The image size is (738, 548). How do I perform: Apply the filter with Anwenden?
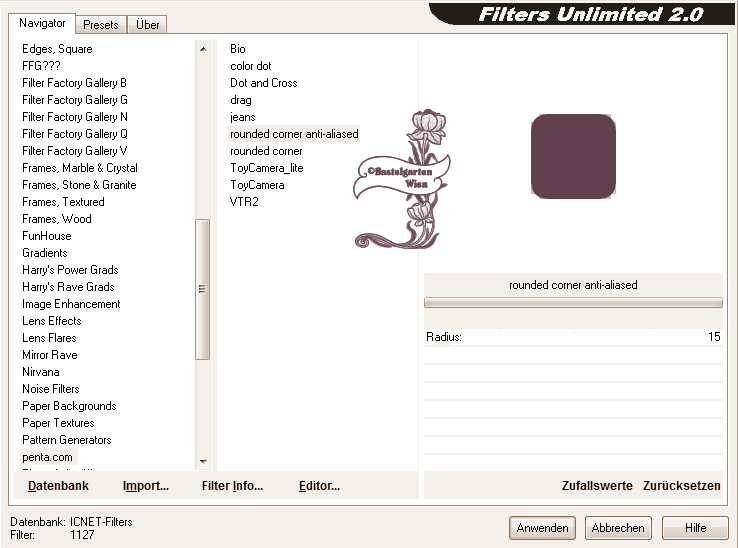tap(542, 528)
